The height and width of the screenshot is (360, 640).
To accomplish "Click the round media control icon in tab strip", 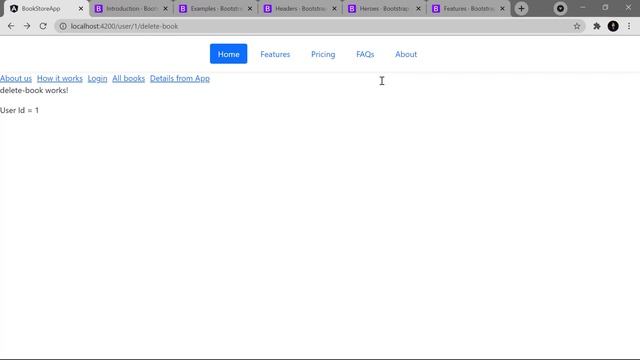I will point(560,9).
